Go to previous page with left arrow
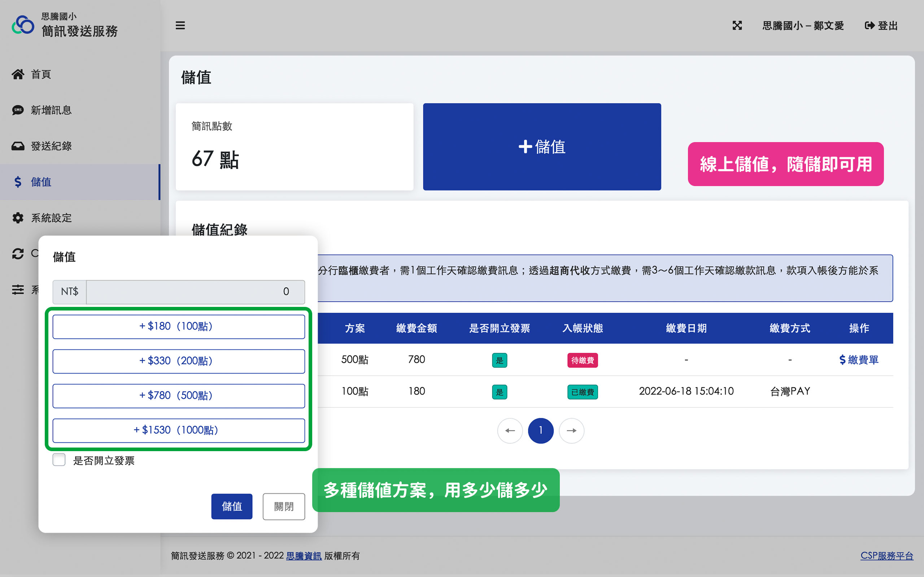 [510, 430]
